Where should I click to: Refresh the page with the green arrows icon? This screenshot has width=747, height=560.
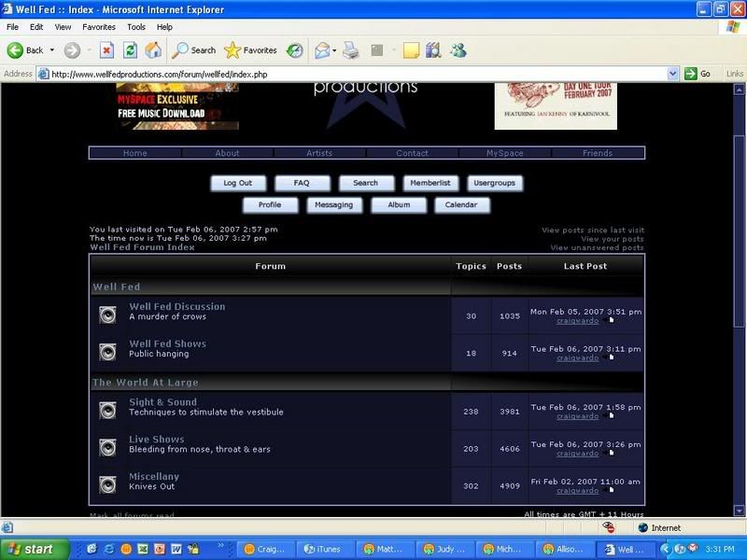[x=130, y=50]
